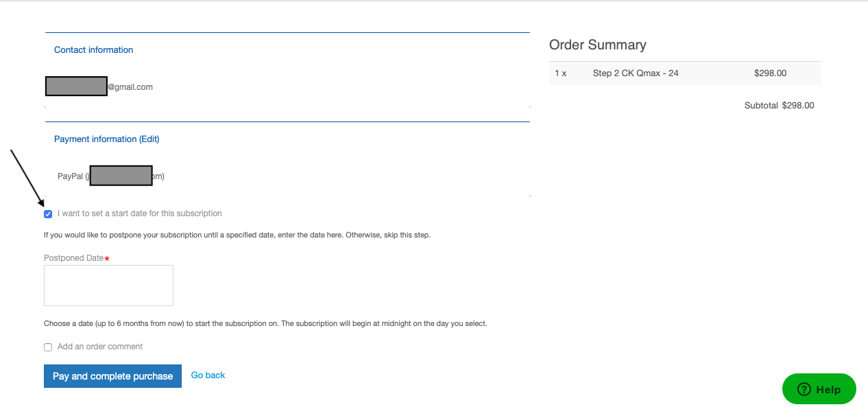Select the Contact information heading
This screenshot has width=868, height=407.
pyautogui.click(x=93, y=50)
